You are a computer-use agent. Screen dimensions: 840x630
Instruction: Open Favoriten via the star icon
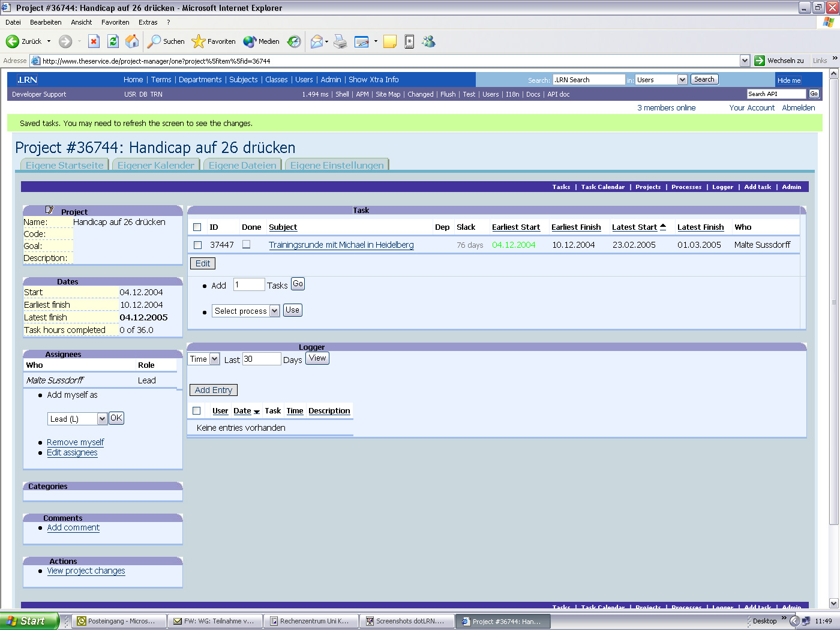(x=198, y=41)
